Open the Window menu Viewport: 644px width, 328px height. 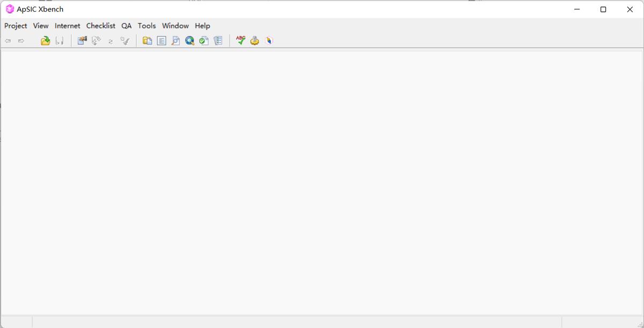(175, 26)
